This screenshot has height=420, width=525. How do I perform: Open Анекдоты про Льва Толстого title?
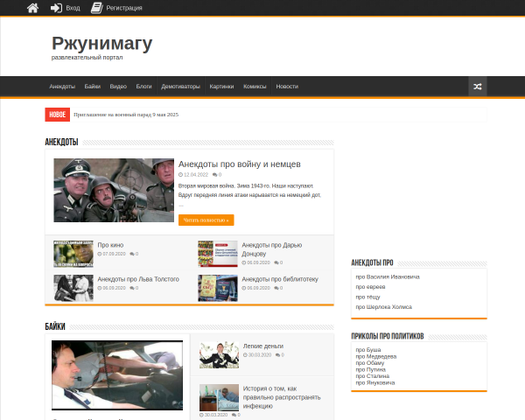138,279
